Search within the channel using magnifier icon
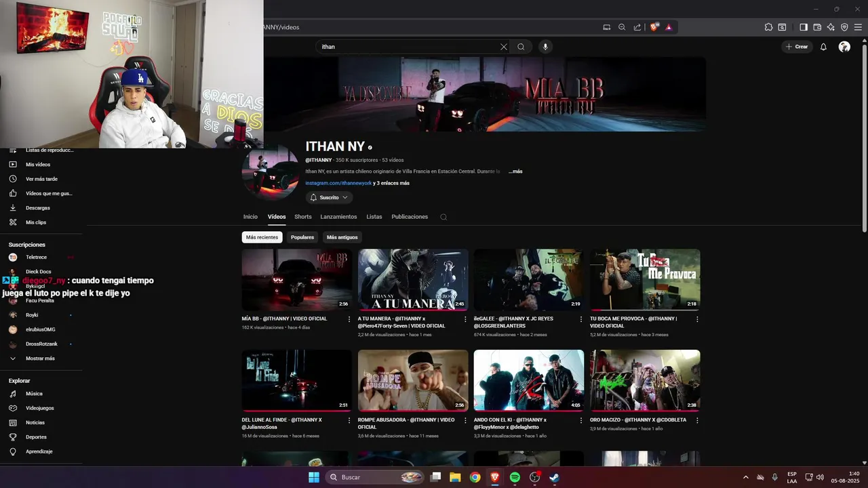The height and width of the screenshot is (488, 868). 443,217
